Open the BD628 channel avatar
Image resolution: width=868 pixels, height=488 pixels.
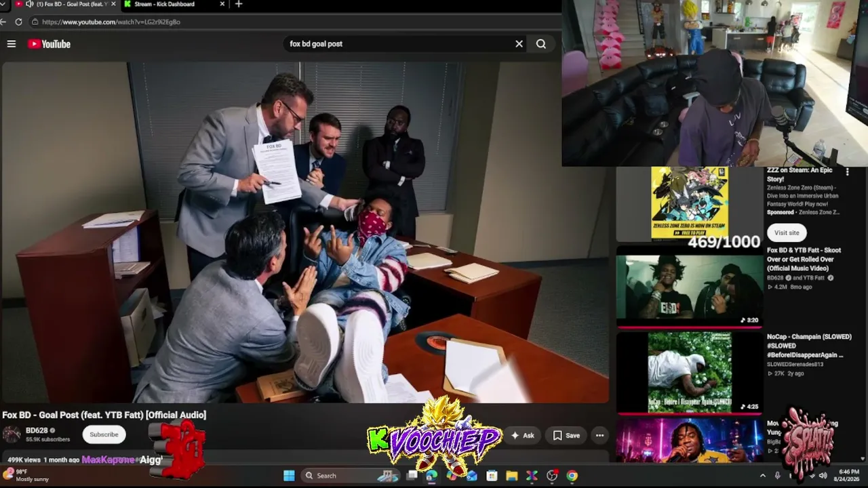pos(12,434)
